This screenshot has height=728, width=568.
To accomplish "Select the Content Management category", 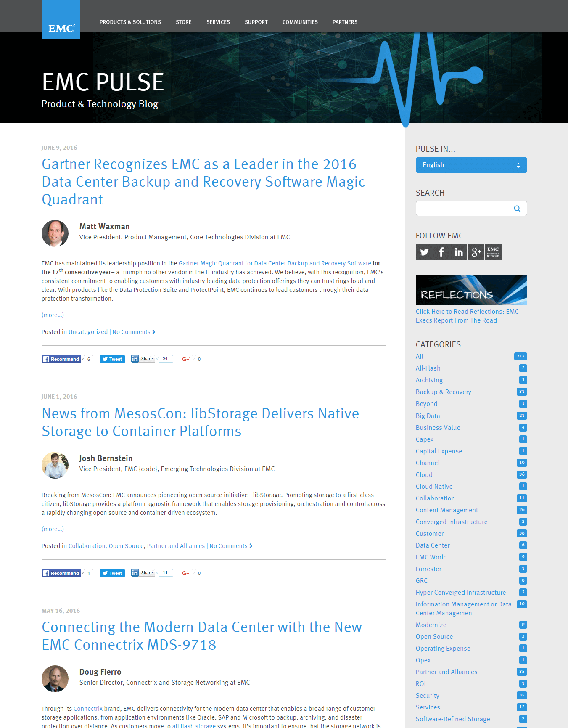I will tap(447, 510).
